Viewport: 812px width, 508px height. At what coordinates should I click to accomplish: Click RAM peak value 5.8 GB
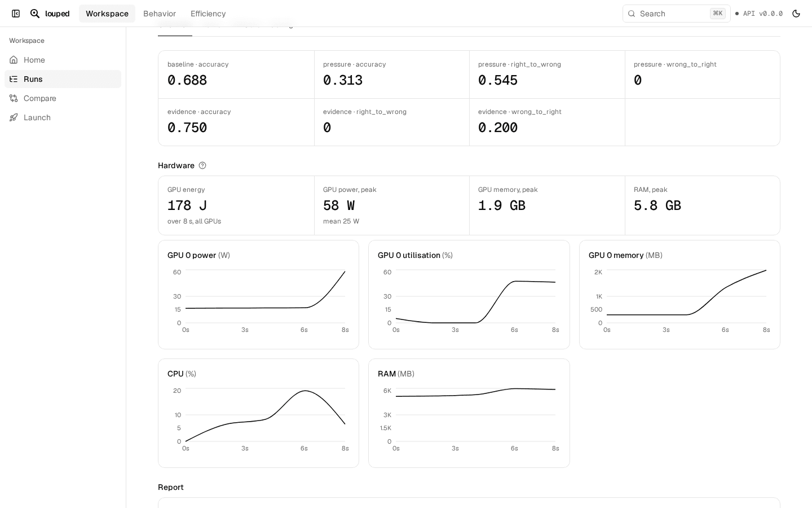657,205
